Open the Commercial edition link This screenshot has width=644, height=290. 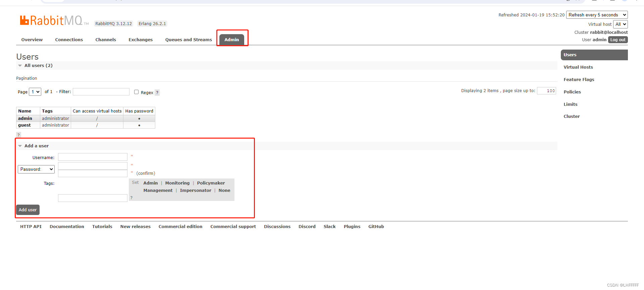(180, 226)
